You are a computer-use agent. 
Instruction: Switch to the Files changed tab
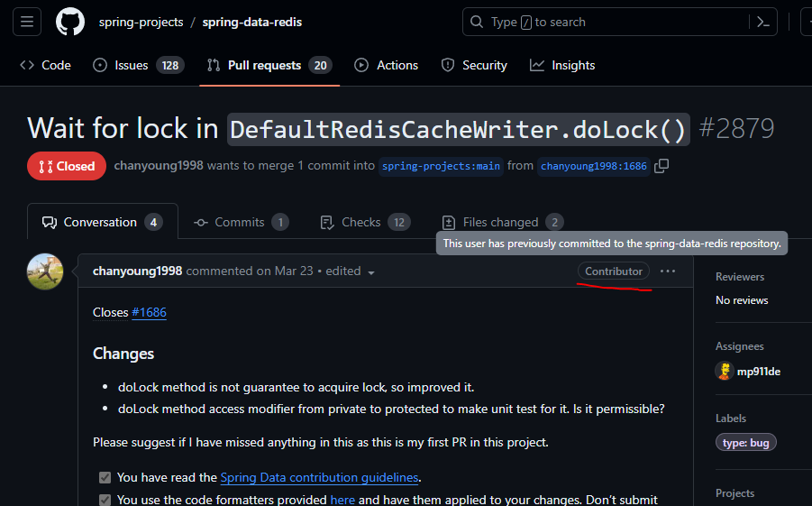[x=502, y=223]
